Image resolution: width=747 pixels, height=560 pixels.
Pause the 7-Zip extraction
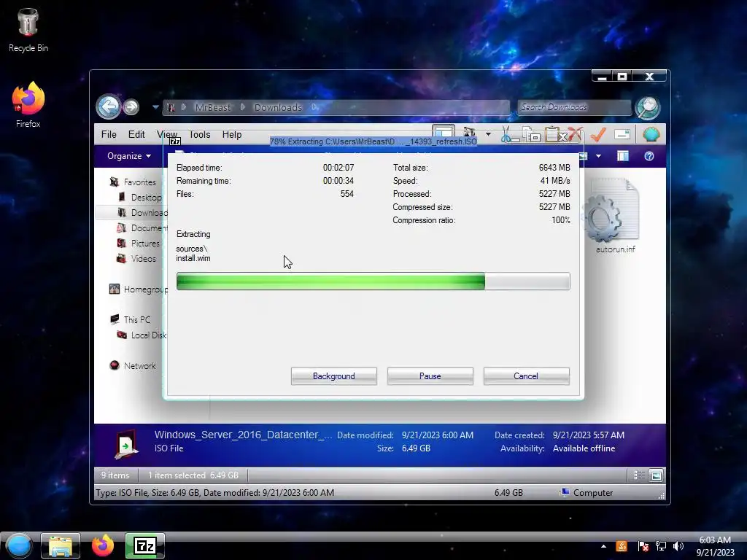[x=430, y=376]
